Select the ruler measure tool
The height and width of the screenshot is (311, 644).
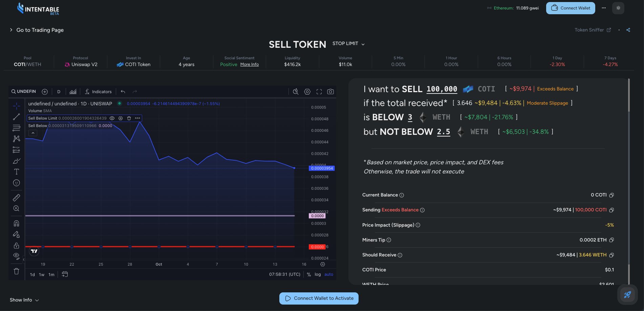pos(16,198)
